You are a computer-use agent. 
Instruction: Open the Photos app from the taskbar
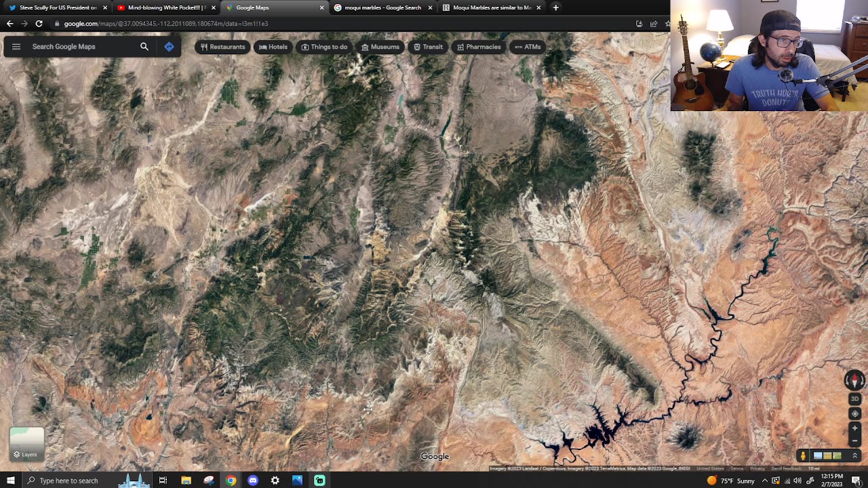(x=297, y=481)
